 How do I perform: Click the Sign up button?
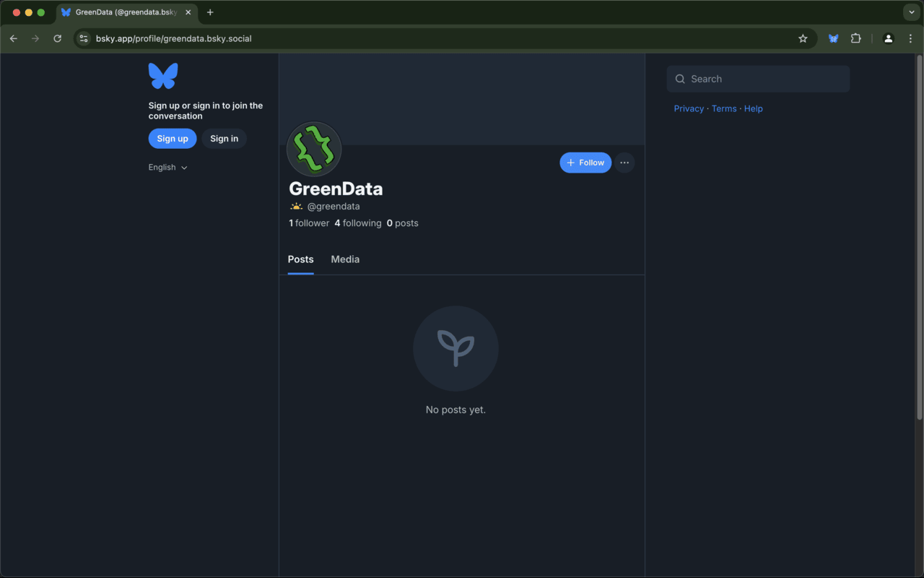click(173, 139)
